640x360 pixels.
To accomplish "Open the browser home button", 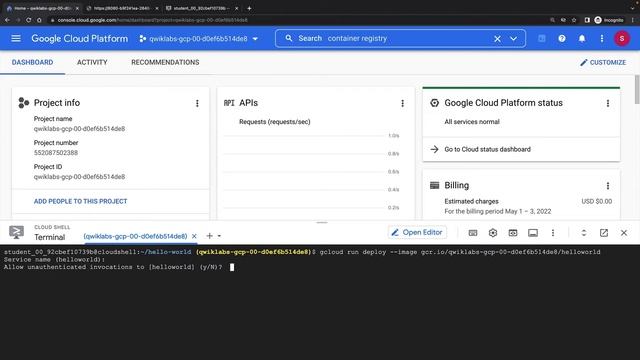I will click(39, 20).
